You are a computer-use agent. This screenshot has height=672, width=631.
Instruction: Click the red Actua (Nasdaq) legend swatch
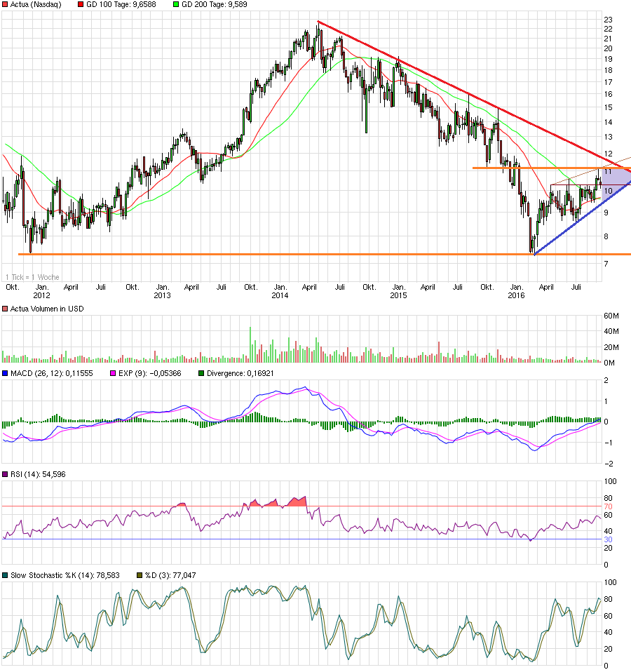(5, 5)
